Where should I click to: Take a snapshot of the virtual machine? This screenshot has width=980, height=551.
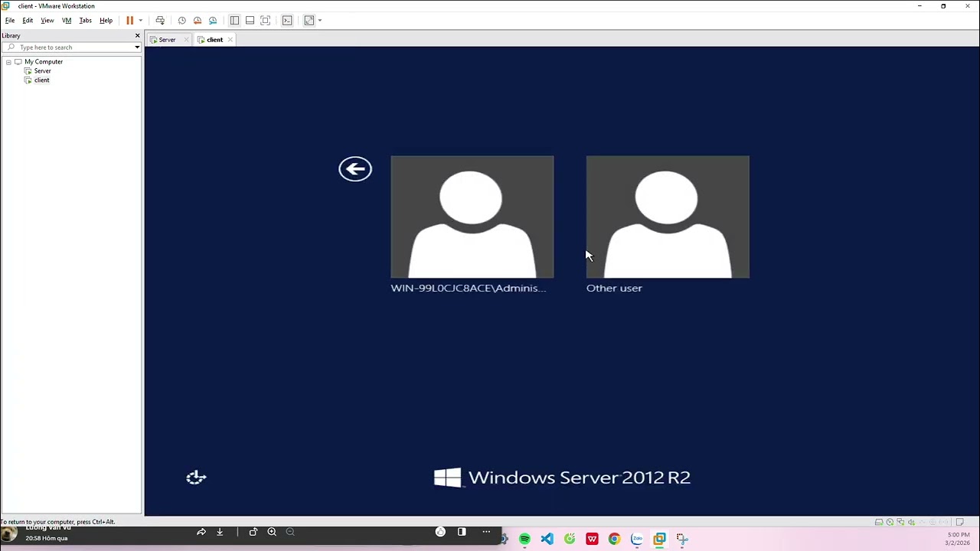181,21
